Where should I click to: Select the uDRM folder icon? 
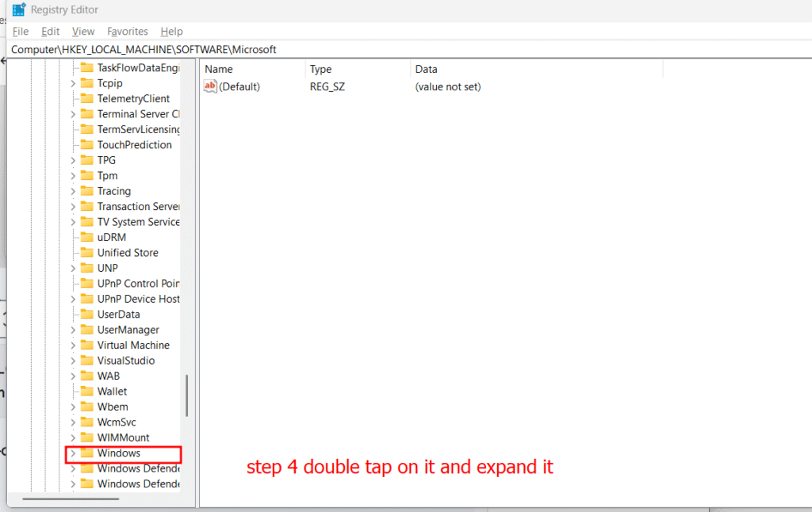87,237
